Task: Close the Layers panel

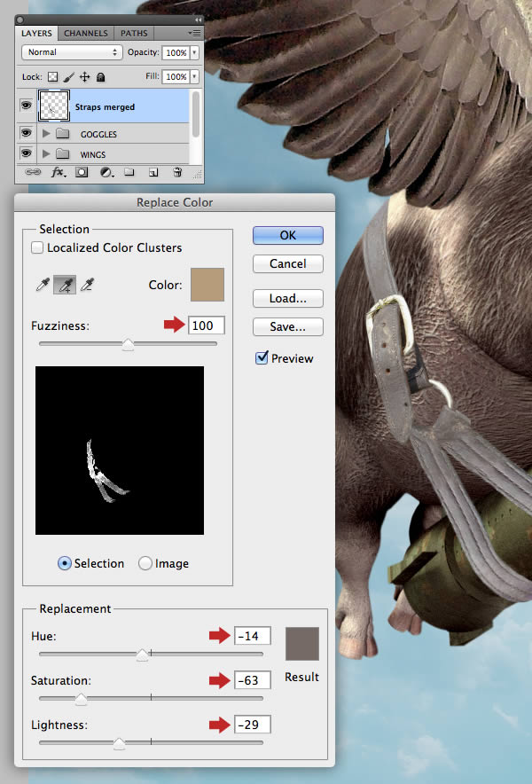Action: (x=20, y=20)
